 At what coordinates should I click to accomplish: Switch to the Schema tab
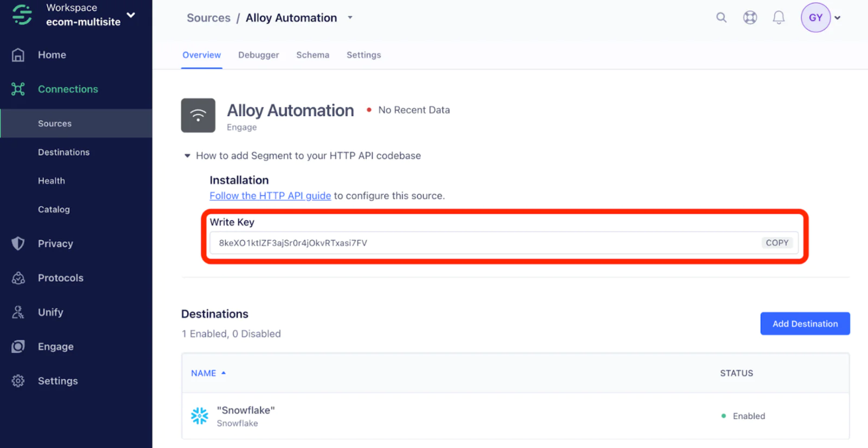click(312, 55)
